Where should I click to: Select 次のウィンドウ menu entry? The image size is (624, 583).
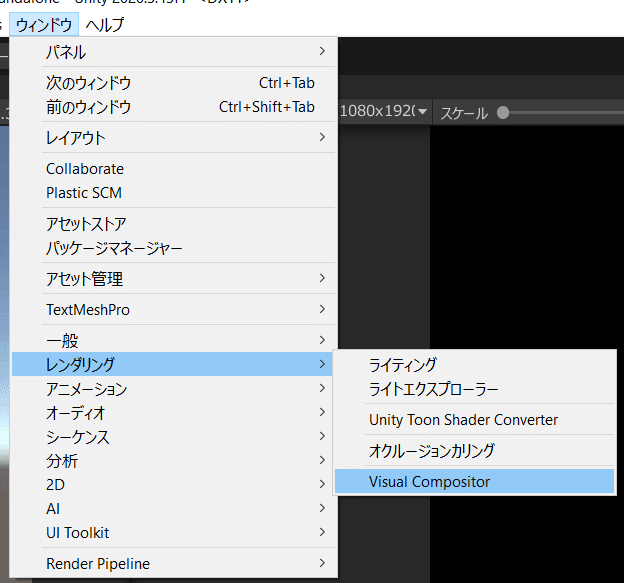174,83
